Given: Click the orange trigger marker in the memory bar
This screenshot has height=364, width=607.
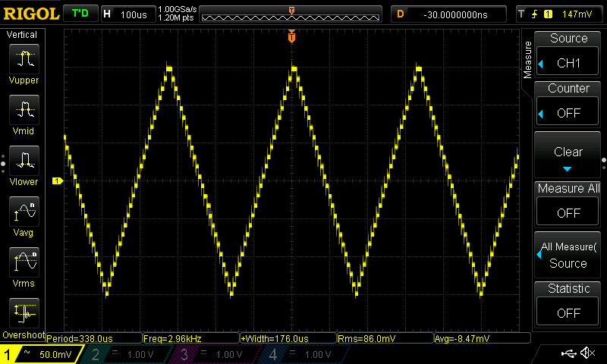Looking at the screenshot, I should tap(291, 11).
